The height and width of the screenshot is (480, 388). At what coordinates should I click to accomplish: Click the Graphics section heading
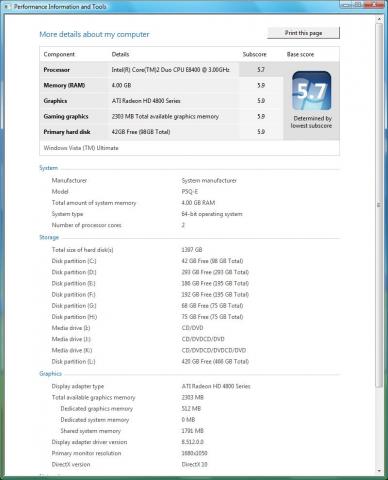click(50, 374)
